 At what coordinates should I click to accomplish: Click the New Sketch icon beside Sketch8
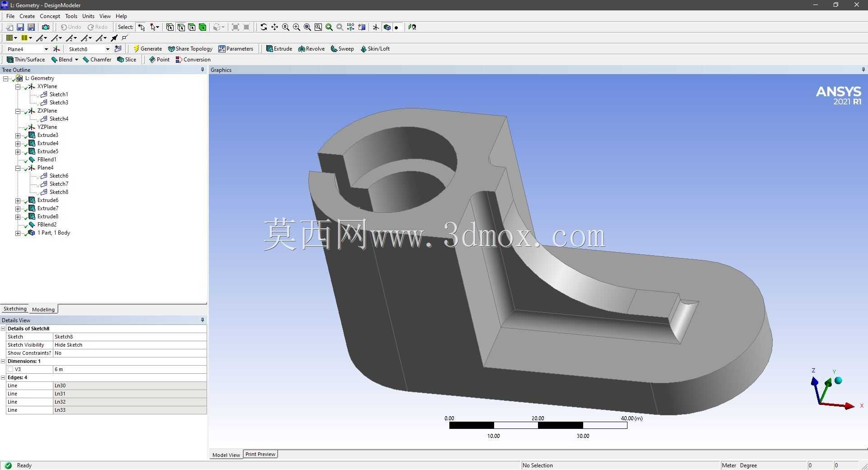click(x=118, y=49)
